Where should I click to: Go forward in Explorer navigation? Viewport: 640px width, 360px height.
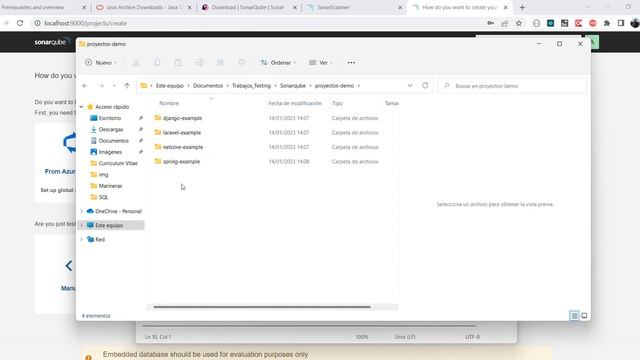coord(101,86)
